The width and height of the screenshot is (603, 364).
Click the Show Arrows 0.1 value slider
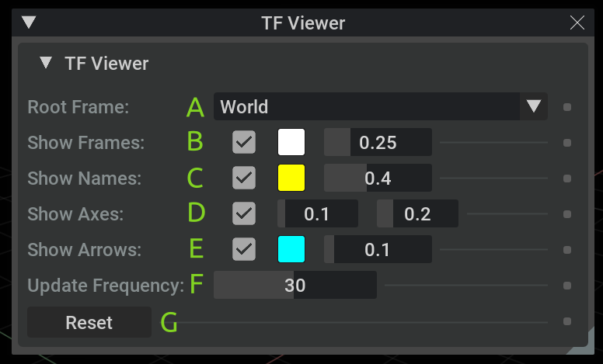pos(378,250)
